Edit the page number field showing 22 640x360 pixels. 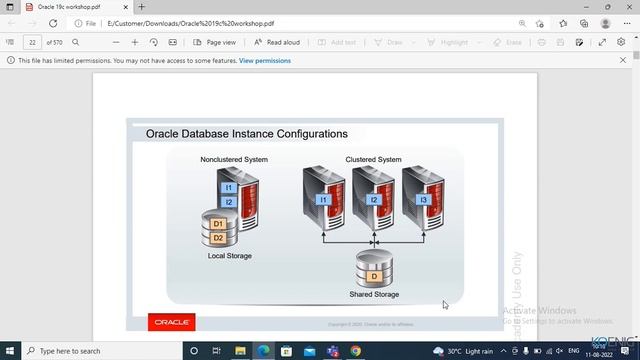[32, 42]
